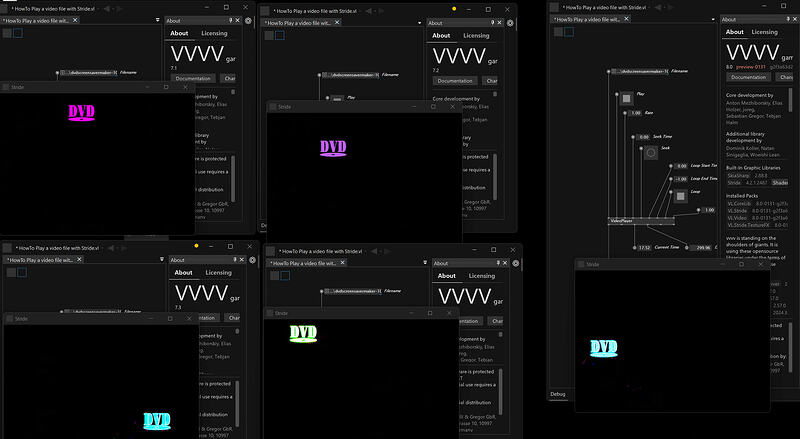Trigger the Seek bang button
The height and width of the screenshot is (439, 800).
coord(651,153)
